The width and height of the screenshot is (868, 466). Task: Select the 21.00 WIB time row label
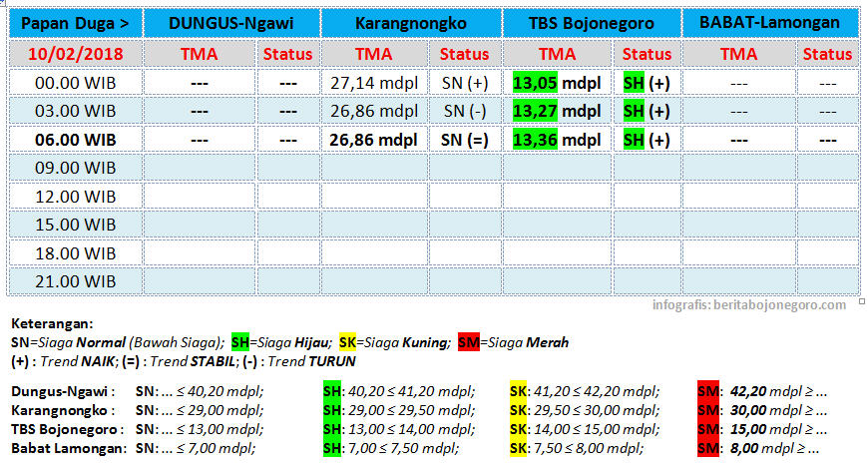click(75, 280)
